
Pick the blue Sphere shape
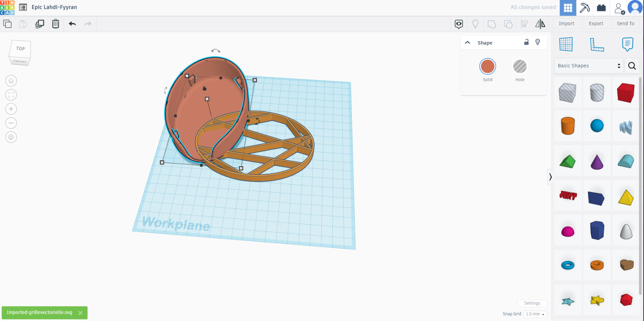click(597, 126)
